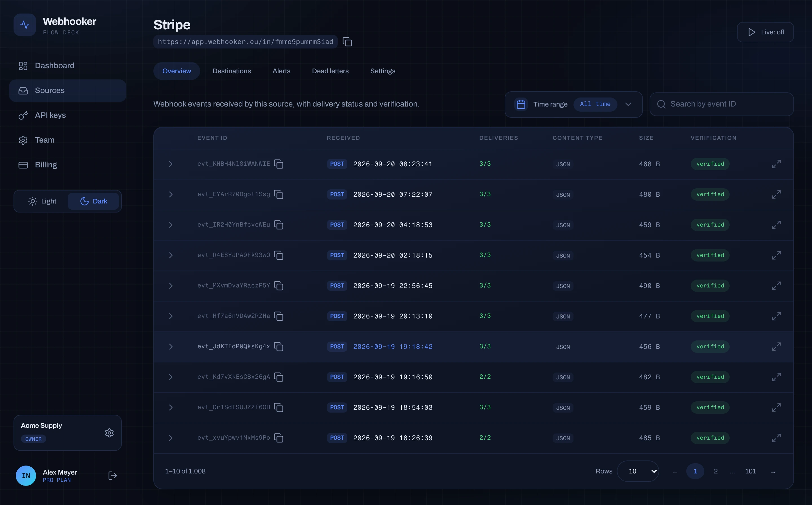Click the 490 B size value
Image resolution: width=812 pixels, height=505 pixels.
tap(649, 285)
